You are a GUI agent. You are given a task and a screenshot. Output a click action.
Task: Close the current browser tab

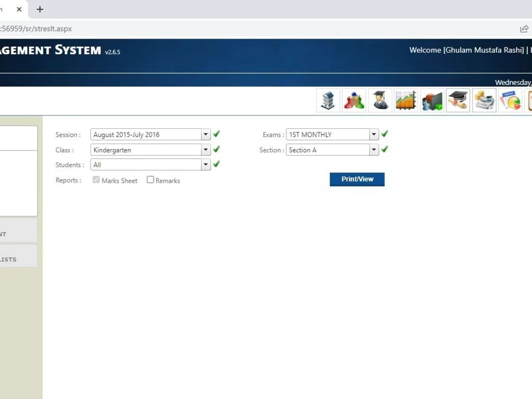tap(19, 9)
